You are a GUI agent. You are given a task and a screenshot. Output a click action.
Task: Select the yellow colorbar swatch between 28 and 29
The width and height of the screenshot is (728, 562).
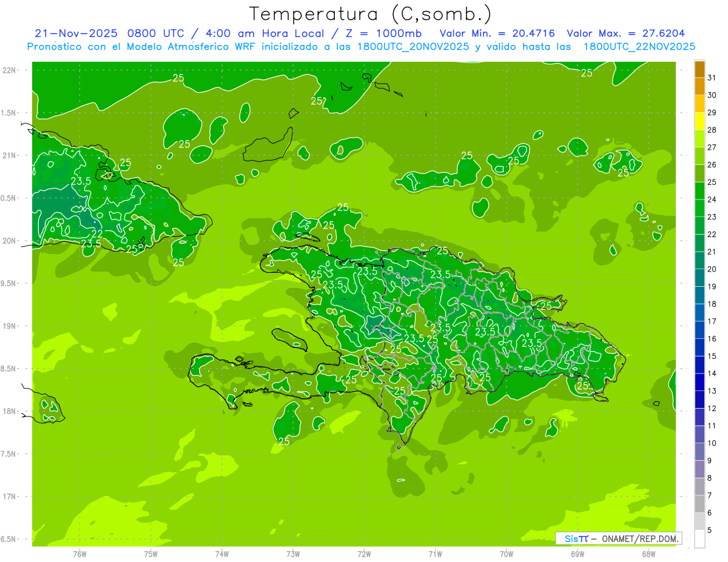pyautogui.click(x=699, y=121)
